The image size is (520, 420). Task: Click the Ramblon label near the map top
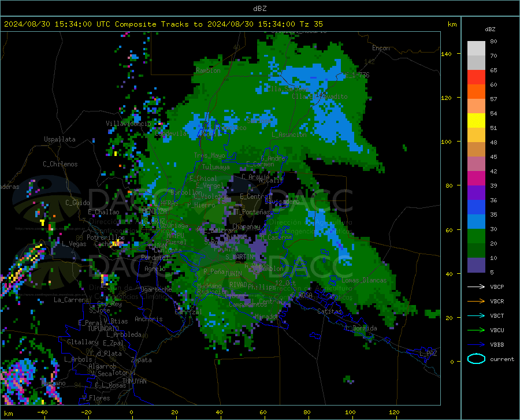(208, 70)
